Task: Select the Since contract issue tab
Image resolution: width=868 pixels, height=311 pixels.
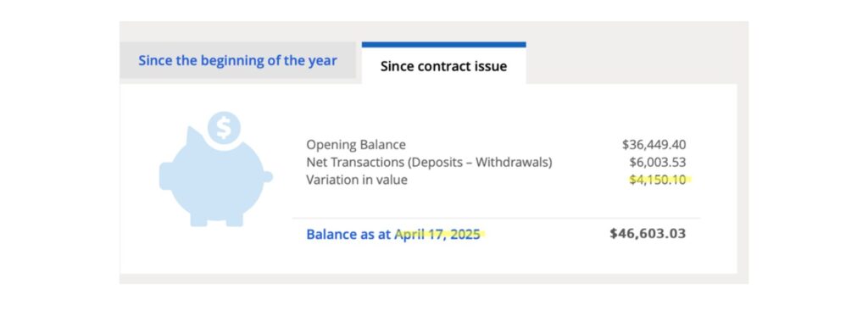Action: tap(443, 66)
